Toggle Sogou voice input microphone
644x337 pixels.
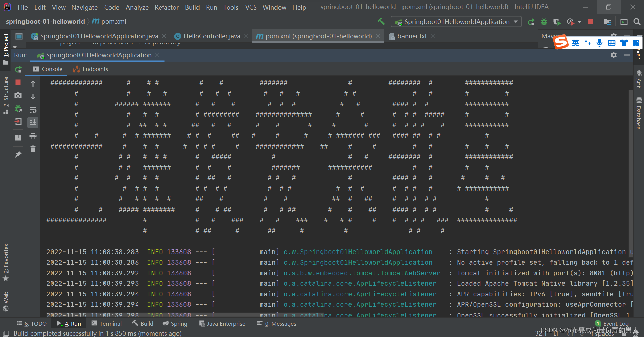pos(600,43)
